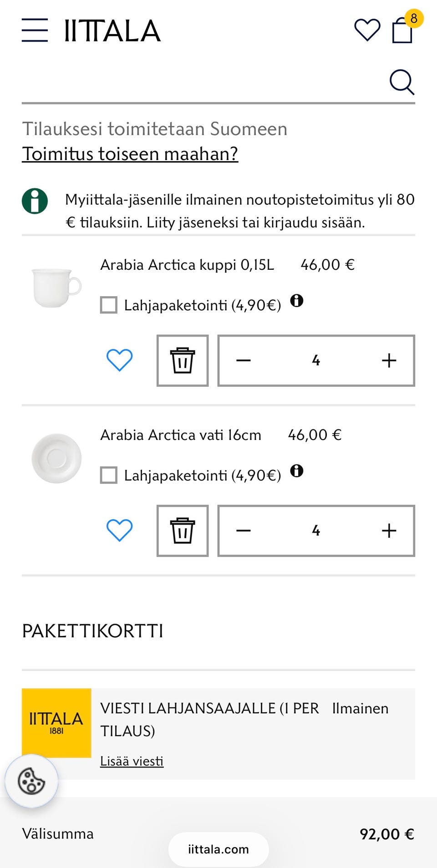Viewport: 437px width, 868px height.
Task: Decrease vati quantity with minus button
Action: (x=244, y=531)
